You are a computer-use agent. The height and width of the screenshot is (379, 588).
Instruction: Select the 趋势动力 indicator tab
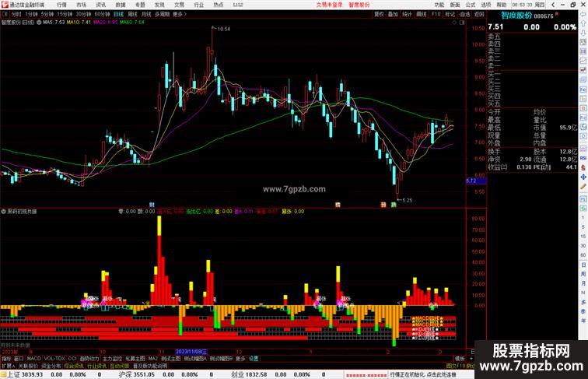(x=89, y=359)
